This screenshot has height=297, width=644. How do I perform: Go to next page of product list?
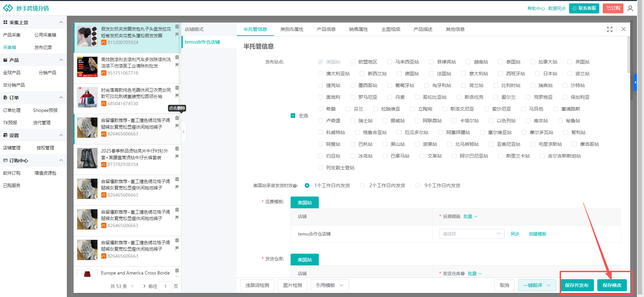coord(144,286)
